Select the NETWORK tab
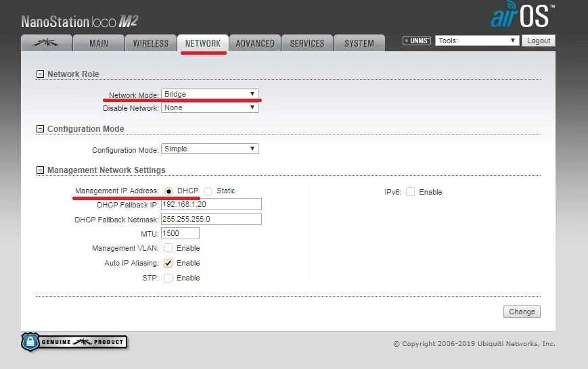The width and height of the screenshot is (588, 369). click(203, 43)
